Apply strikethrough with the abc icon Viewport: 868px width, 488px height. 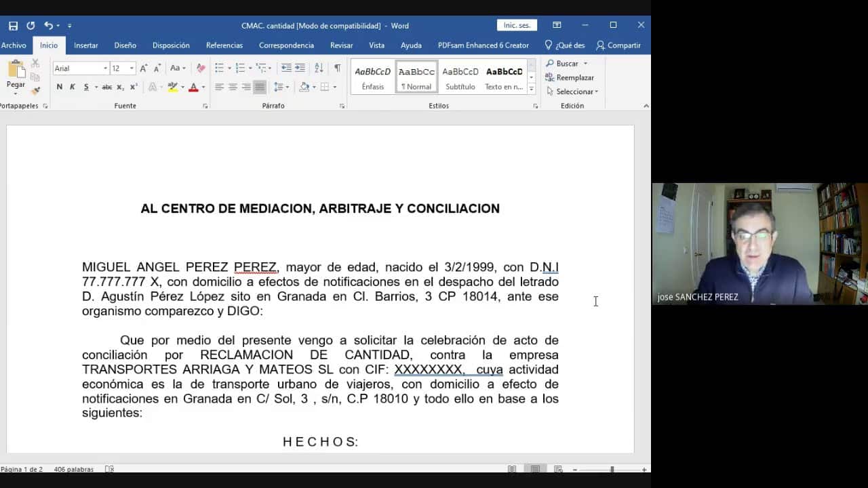[x=106, y=87]
